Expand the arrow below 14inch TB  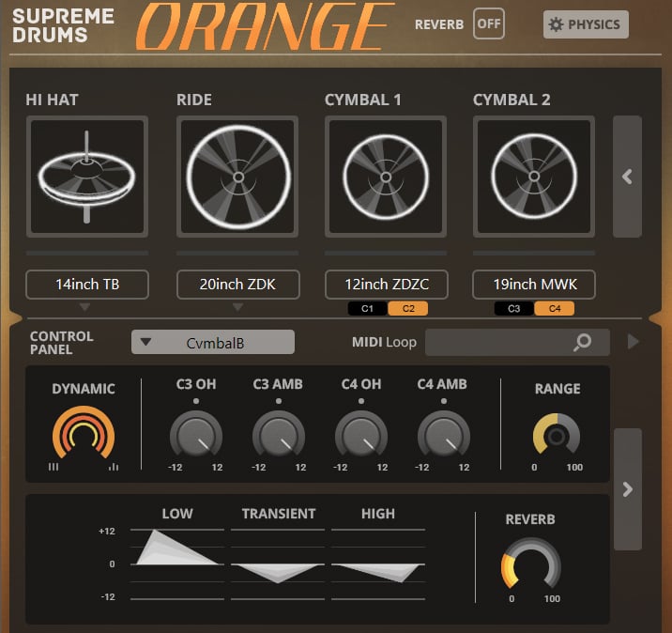click(x=86, y=307)
